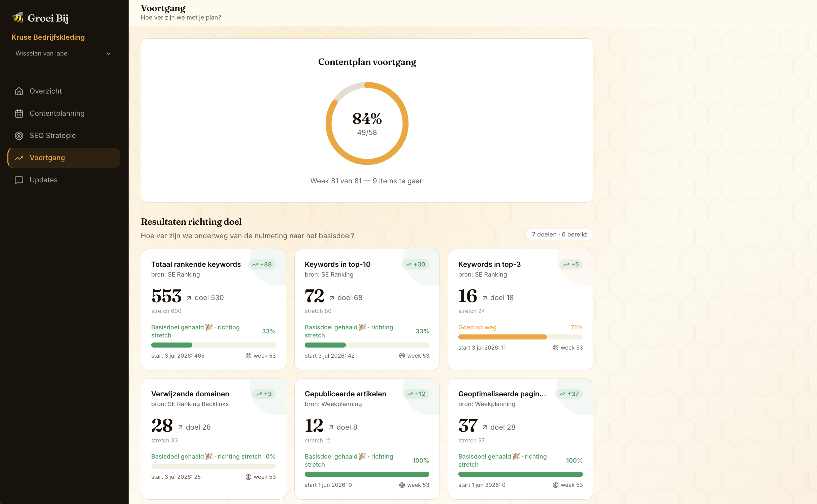
Task: Click the arrow icon beside doel 68
Action: coord(332,298)
